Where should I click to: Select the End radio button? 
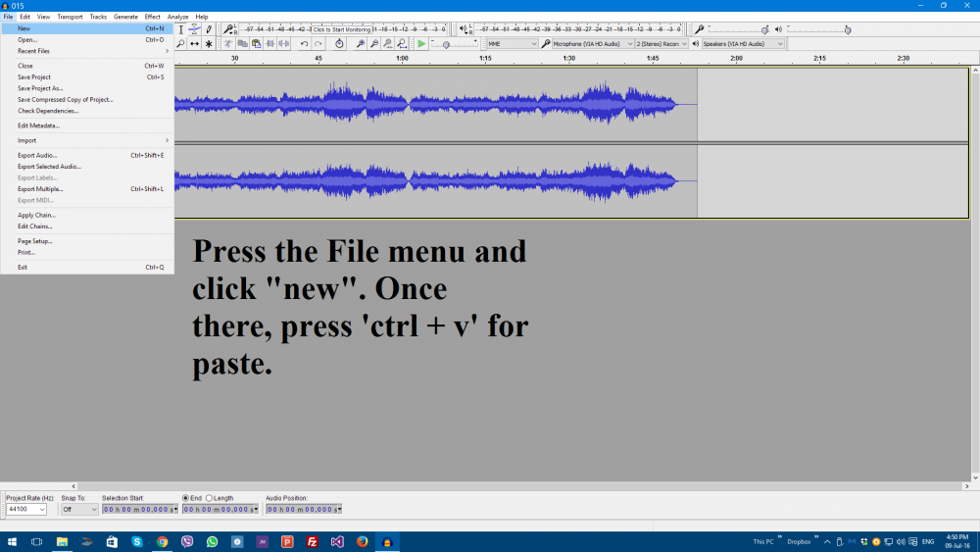pos(185,498)
